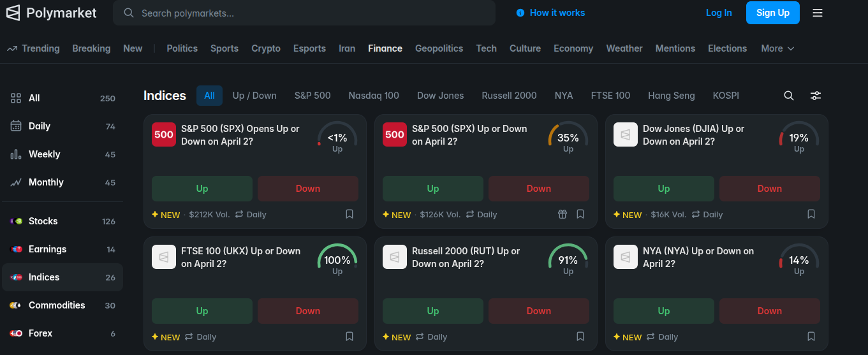Open the filter settings sliders icon
Screen dimensions: 868x355
pyautogui.click(x=816, y=96)
